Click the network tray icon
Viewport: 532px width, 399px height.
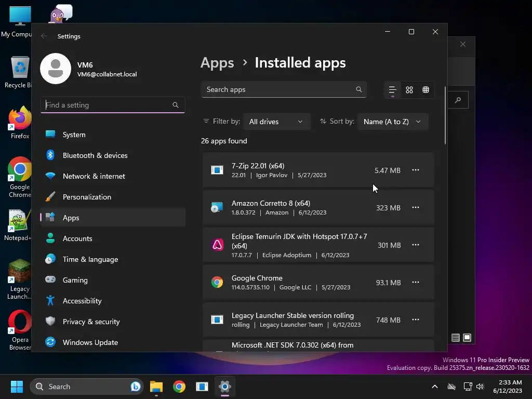click(468, 387)
